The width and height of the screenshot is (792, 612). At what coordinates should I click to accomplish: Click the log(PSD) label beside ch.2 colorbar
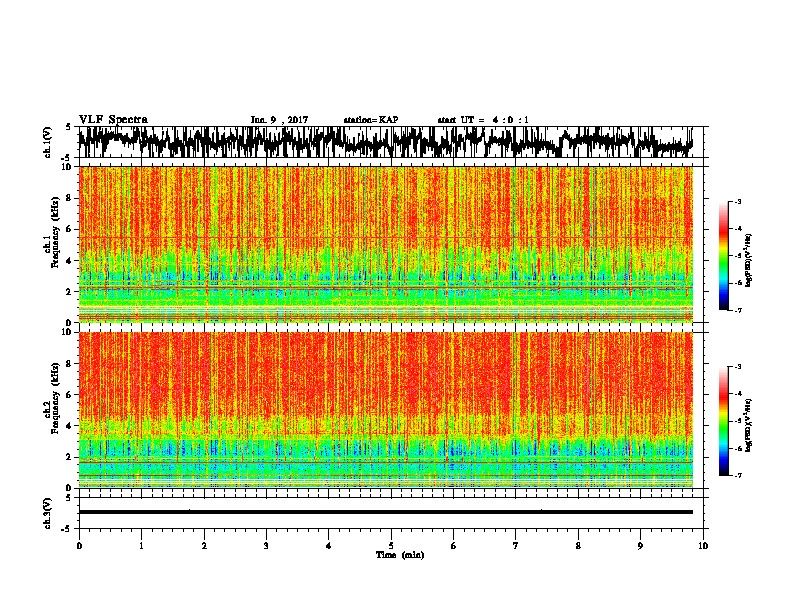[x=749, y=424]
